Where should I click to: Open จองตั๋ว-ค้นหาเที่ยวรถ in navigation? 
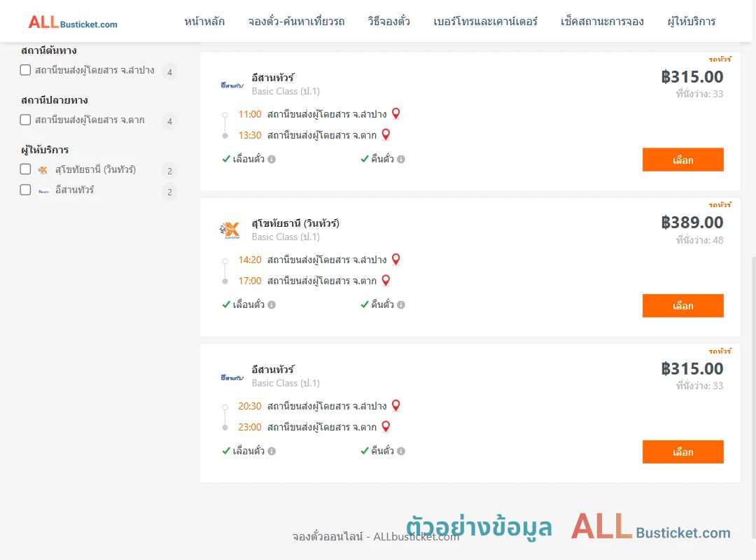click(296, 22)
